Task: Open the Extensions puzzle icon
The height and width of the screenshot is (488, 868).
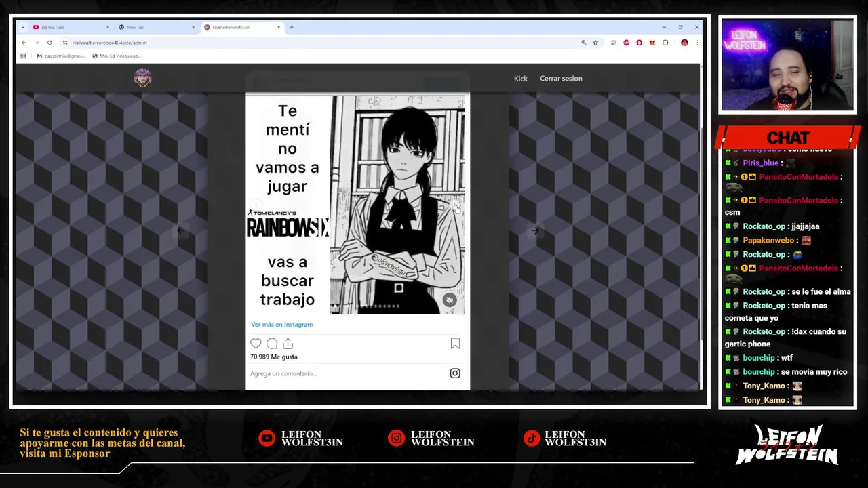Action: [x=665, y=43]
